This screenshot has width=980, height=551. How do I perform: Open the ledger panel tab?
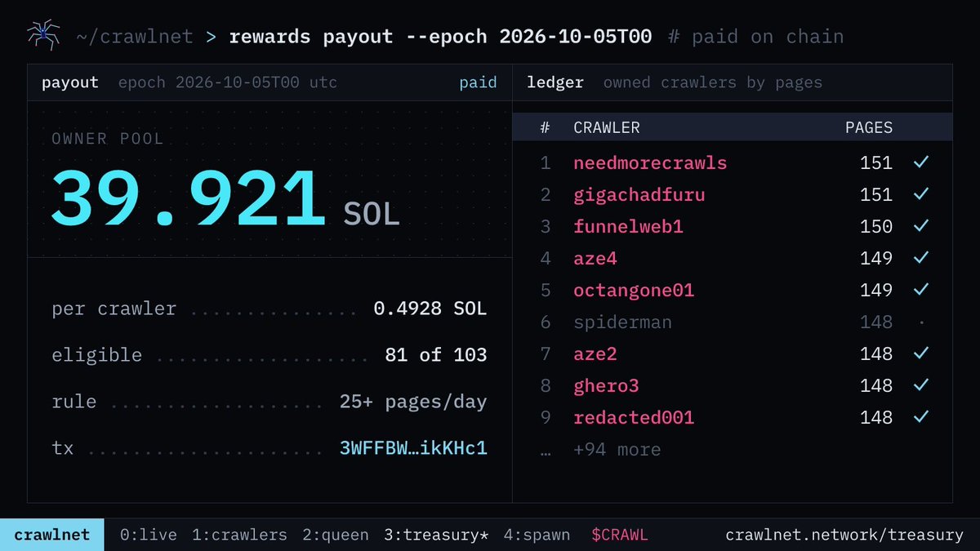(x=555, y=82)
